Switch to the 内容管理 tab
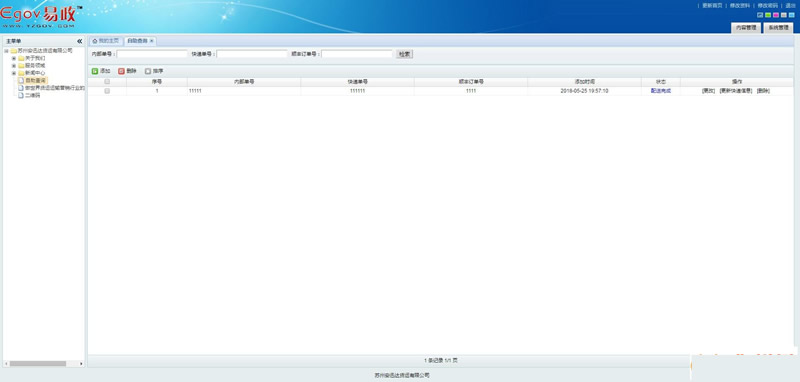Screen dimensions: 800x382 point(746,28)
